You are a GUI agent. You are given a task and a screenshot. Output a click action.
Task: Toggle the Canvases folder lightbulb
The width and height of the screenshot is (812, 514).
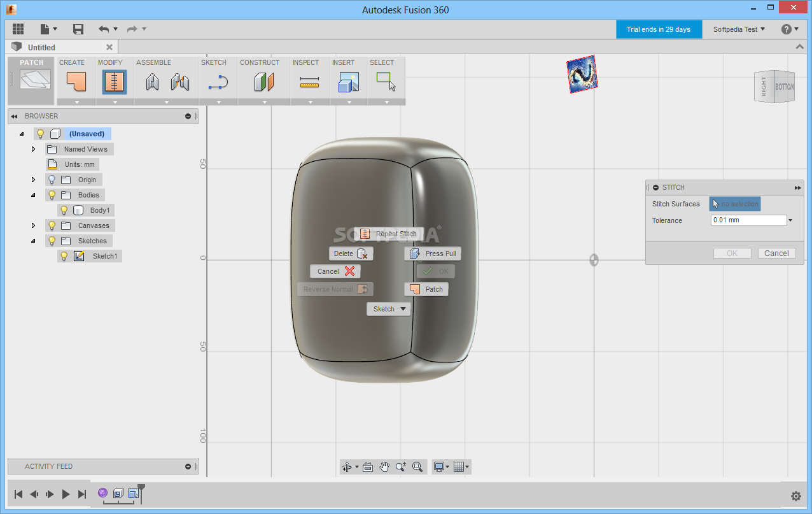pos(52,225)
